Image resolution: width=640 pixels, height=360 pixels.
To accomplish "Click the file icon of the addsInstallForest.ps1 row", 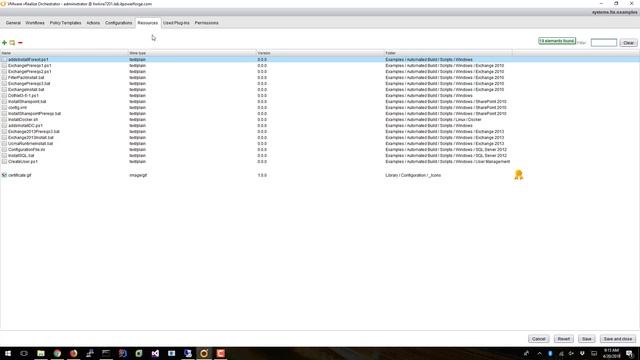I will coord(4,60).
